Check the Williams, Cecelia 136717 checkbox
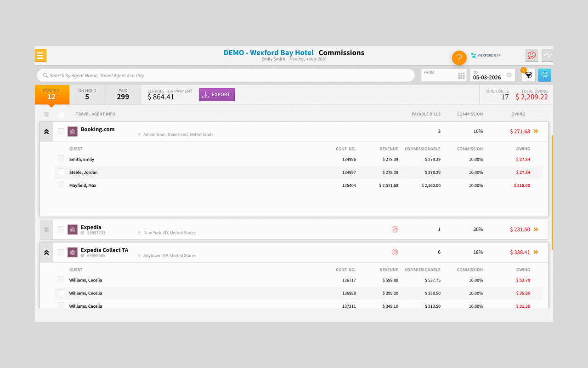Viewport: 588px width, 368px height. [x=61, y=280]
